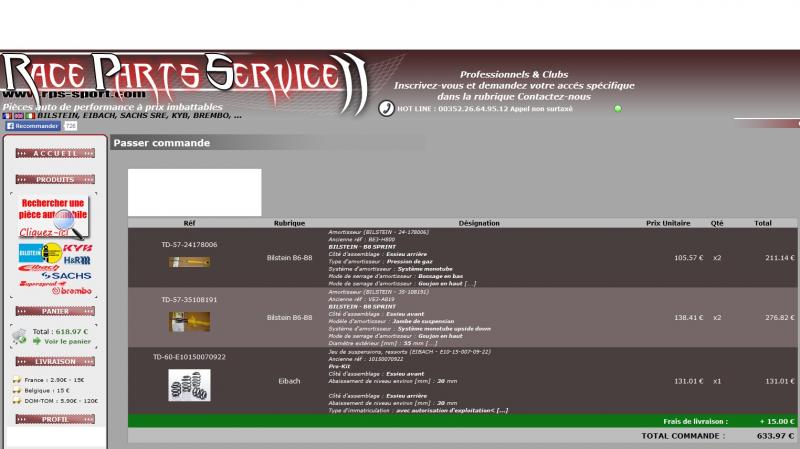
Task: Click the cart total 618.97 €
Action: pos(72,332)
